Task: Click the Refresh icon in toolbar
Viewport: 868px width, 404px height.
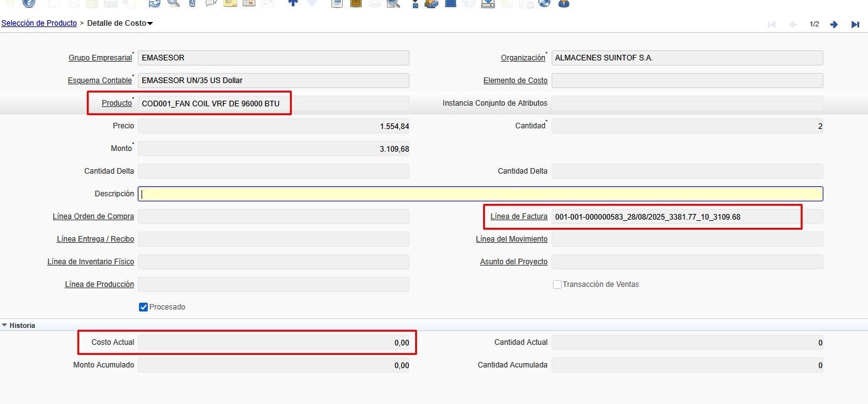Action: click(x=154, y=3)
